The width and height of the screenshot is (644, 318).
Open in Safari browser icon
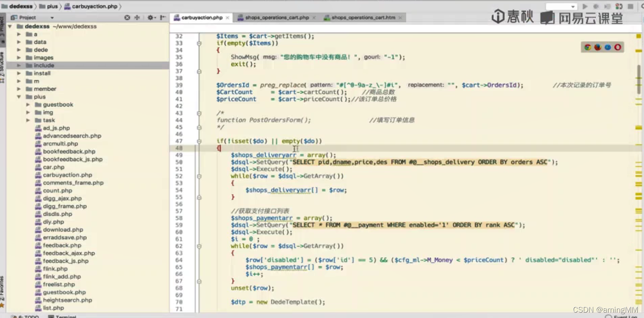608,47
